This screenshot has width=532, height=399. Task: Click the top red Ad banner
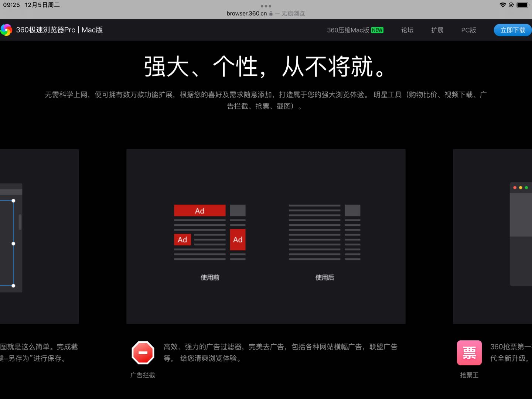coord(199,211)
